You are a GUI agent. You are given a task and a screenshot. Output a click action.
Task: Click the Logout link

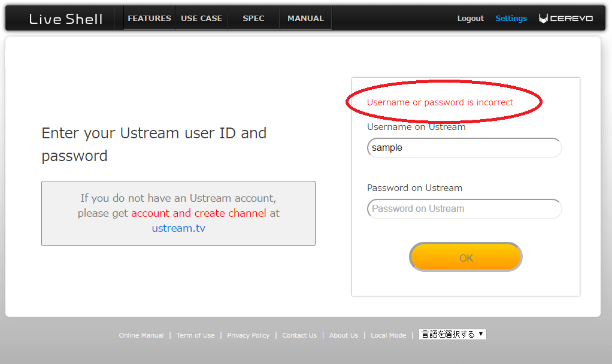coord(470,19)
